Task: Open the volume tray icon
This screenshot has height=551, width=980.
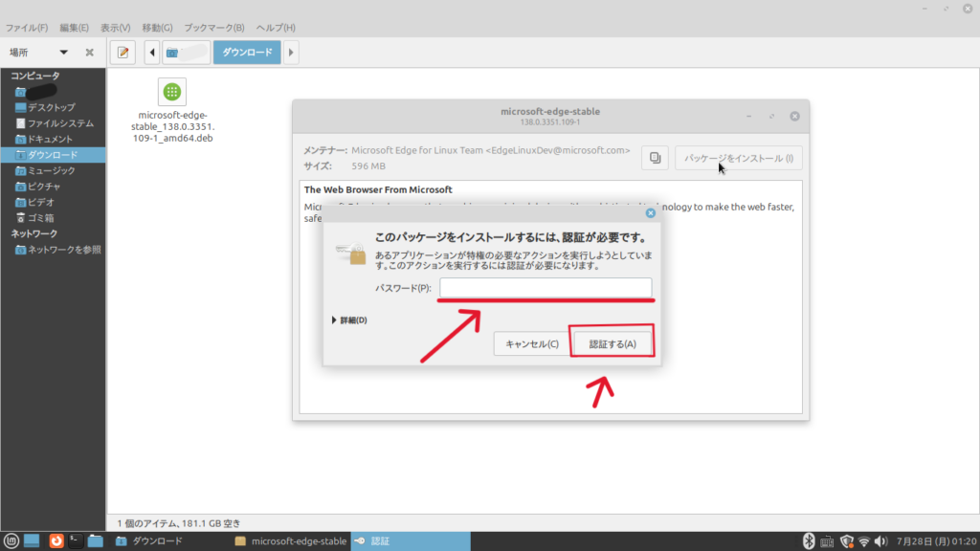Action: [881, 541]
